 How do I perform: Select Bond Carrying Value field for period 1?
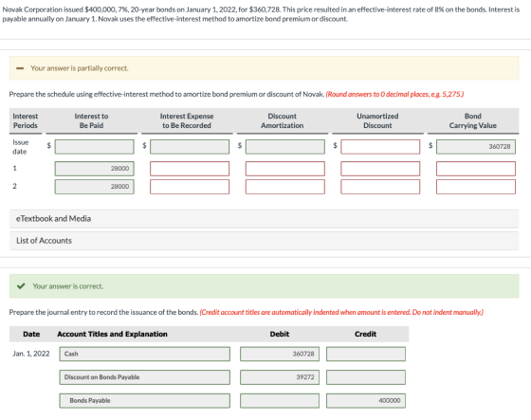point(476,169)
